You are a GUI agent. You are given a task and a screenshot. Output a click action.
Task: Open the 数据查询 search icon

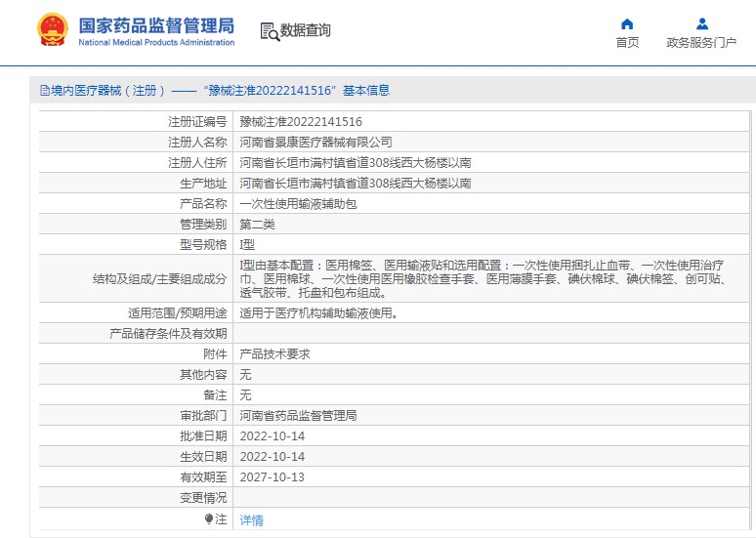coord(270,32)
